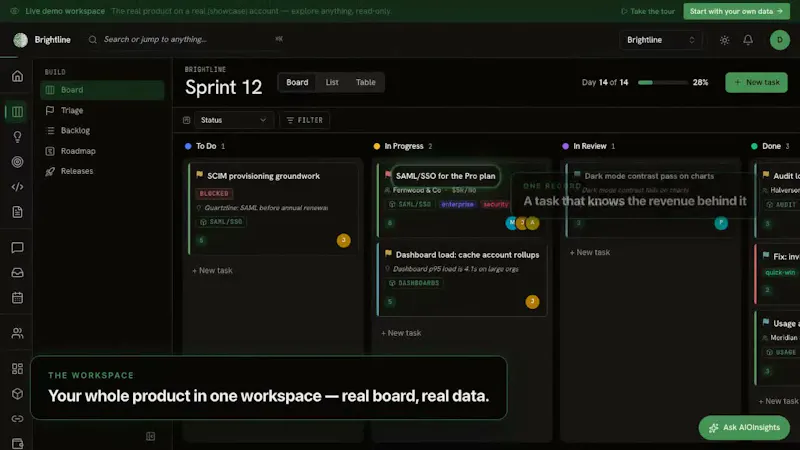Open the Status group-by dropdown
Viewport: 800px width, 450px height.
(234, 120)
